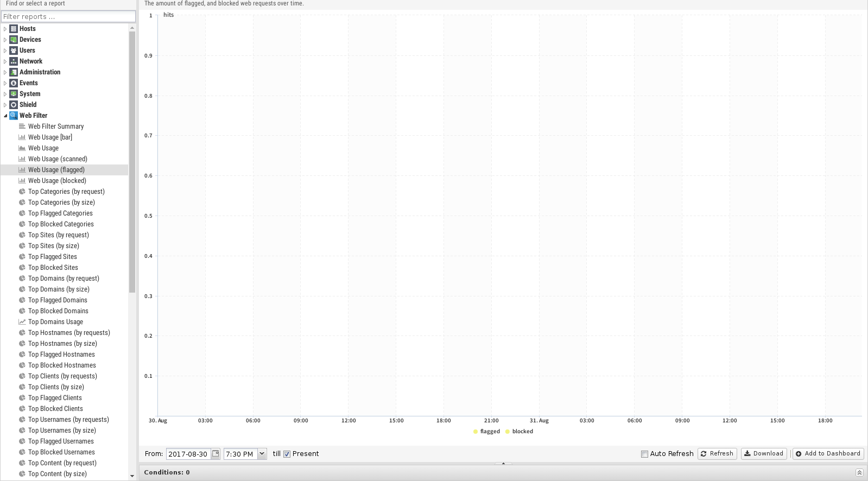Toggle the blocked series in legend
Image resolution: width=868 pixels, height=481 pixels.
[x=519, y=432]
